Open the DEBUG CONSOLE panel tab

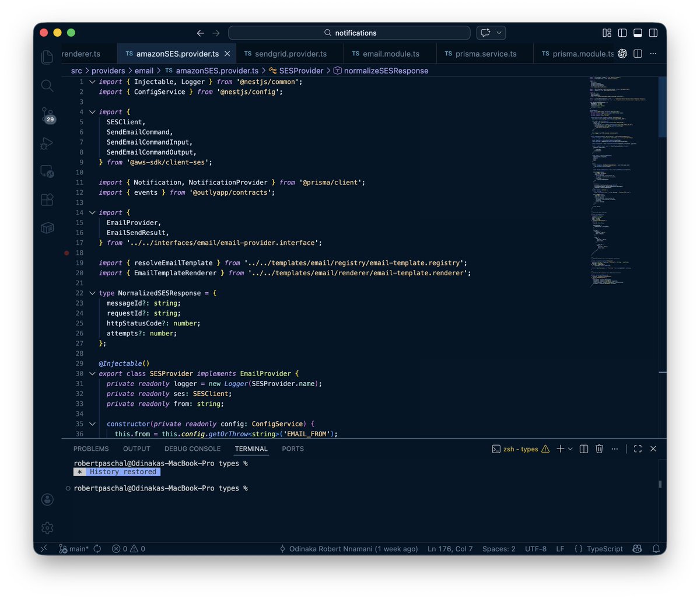[x=192, y=449]
